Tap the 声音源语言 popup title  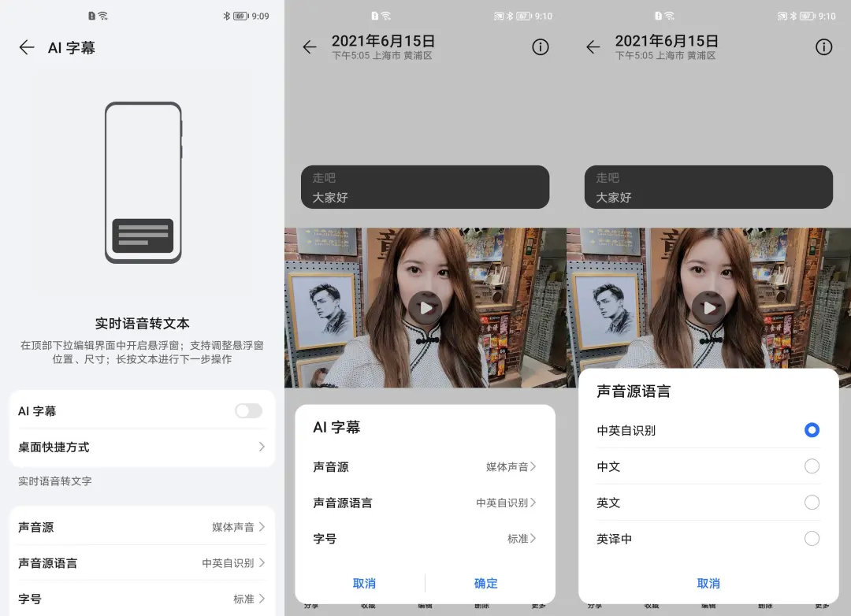[x=634, y=391]
